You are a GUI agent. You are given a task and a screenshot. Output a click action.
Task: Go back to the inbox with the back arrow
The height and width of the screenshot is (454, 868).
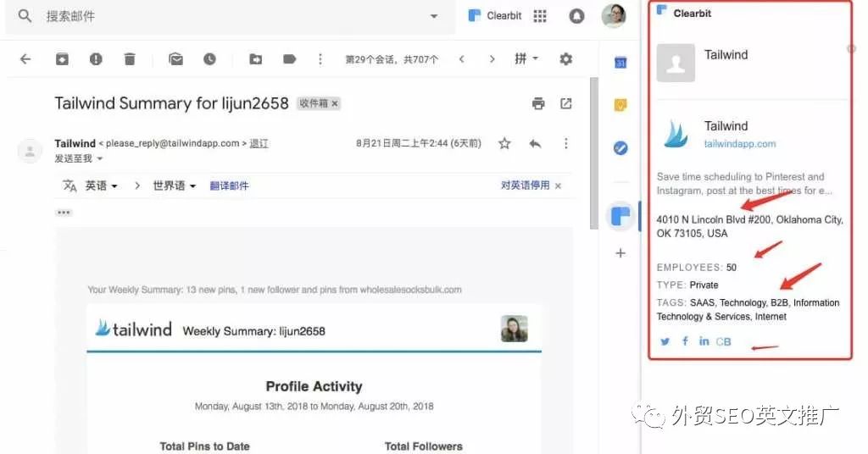click(25, 58)
